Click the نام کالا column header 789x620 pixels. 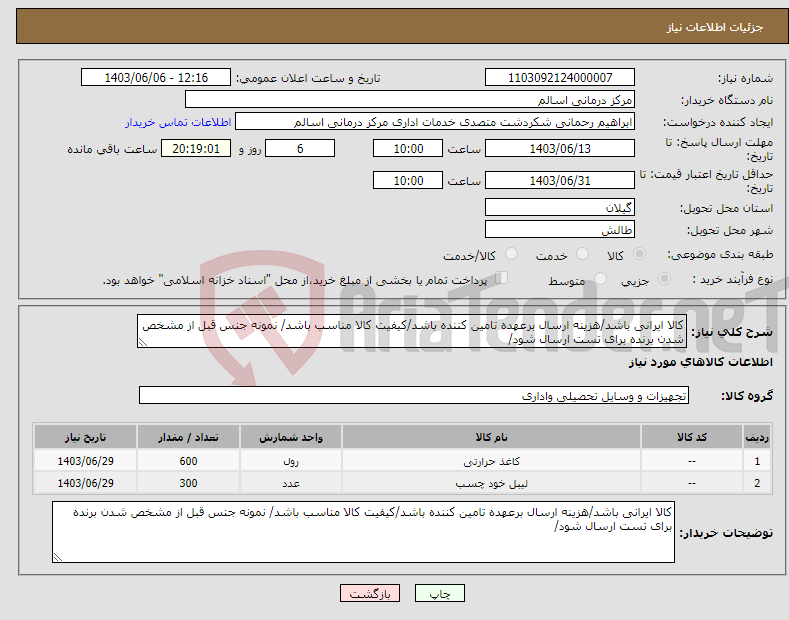(491, 437)
